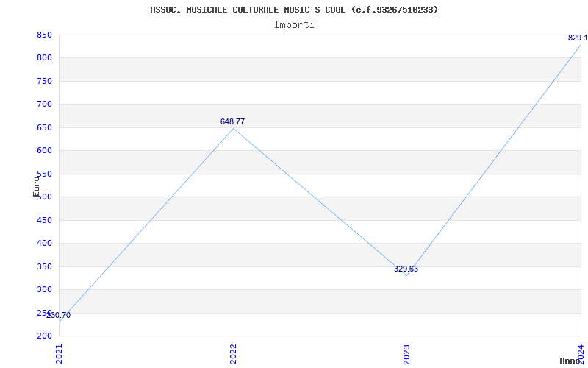This screenshot has height=368, width=588.
Task: Click the 'Importi' subtitle
Action: point(294,25)
